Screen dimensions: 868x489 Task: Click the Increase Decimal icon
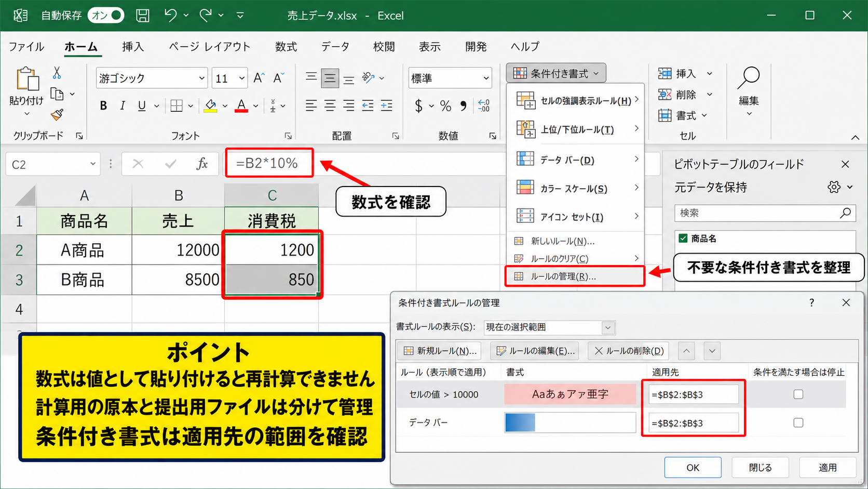point(484,106)
